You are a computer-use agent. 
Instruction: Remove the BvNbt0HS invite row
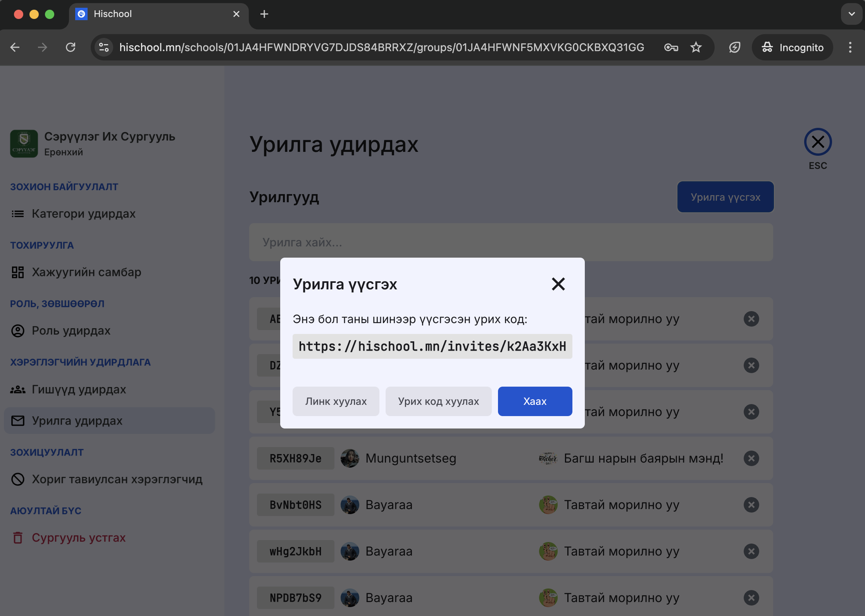[x=751, y=505]
